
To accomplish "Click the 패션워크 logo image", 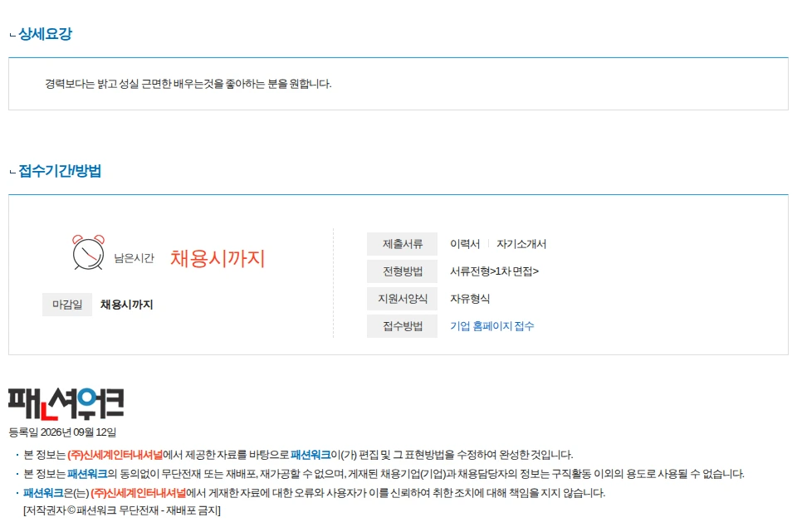I will [x=66, y=404].
